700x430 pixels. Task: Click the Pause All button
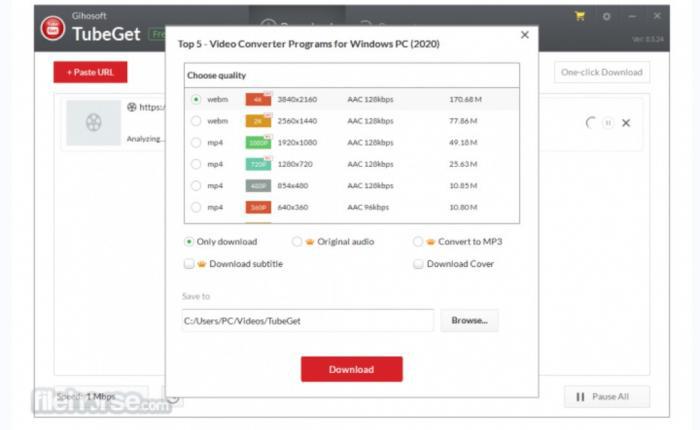(x=607, y=397)
